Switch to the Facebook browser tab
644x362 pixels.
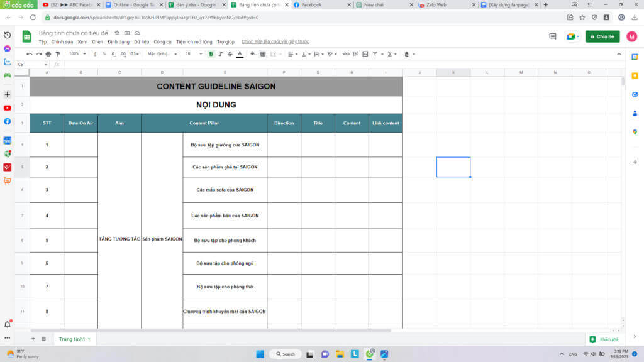click(x=323, y=4)
